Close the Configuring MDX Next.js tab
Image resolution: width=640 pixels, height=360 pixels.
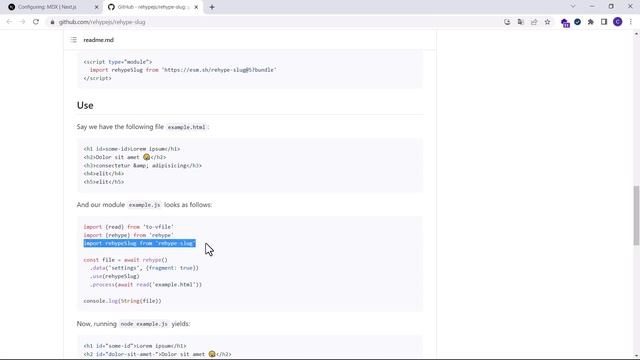click(97, 7)
